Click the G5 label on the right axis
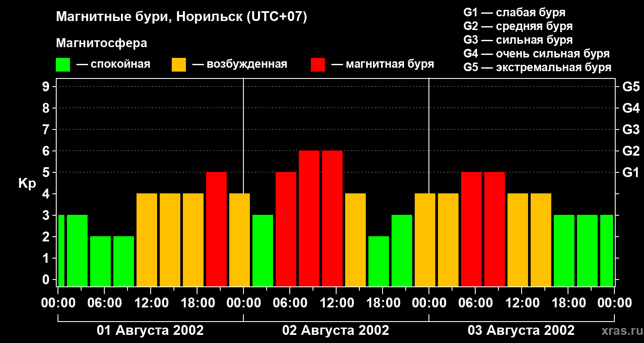 click(x=631, y=87)
